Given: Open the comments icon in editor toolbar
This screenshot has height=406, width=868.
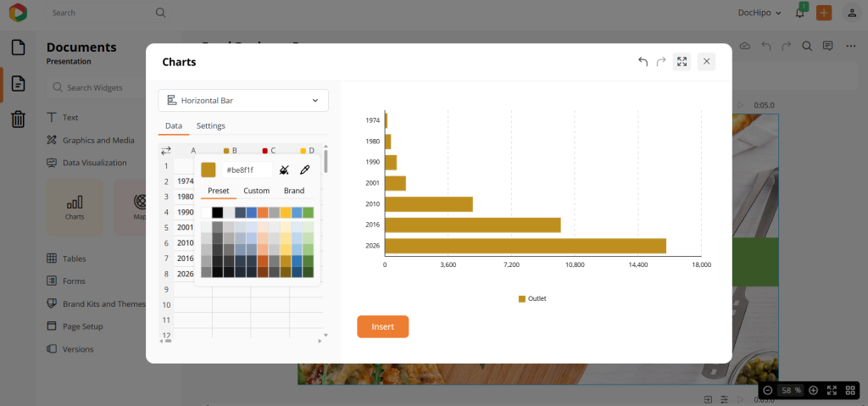Looking at the screenshot, I should 827,46.
